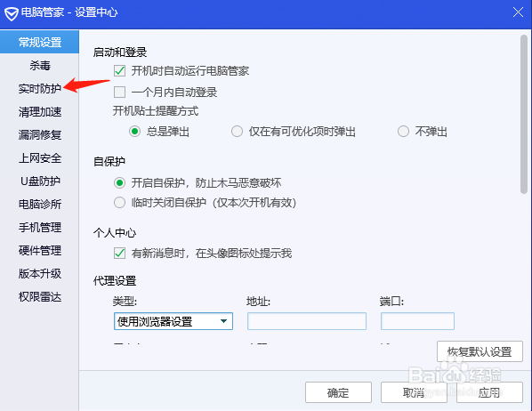Click the 自保护 section heading
The height and width of the screenshot is (411, 532).
click(109, 162)
